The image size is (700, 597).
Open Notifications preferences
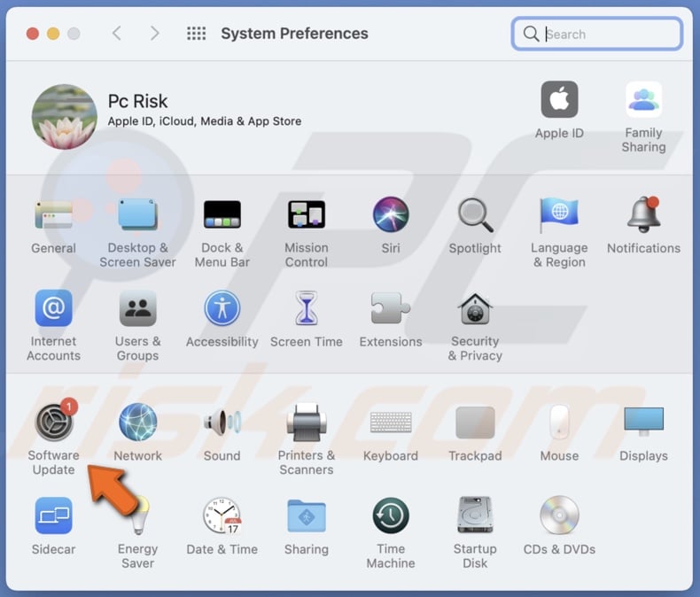click(643, 214)
